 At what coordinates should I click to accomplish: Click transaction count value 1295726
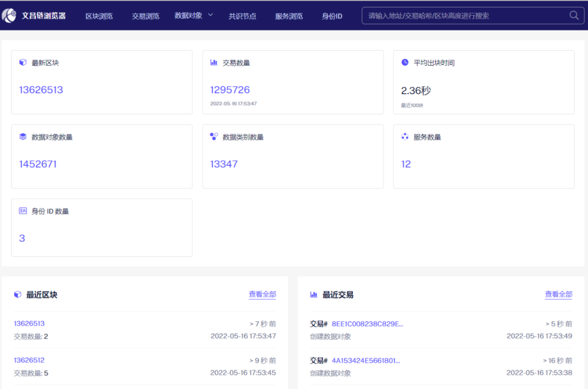[230, 90]
